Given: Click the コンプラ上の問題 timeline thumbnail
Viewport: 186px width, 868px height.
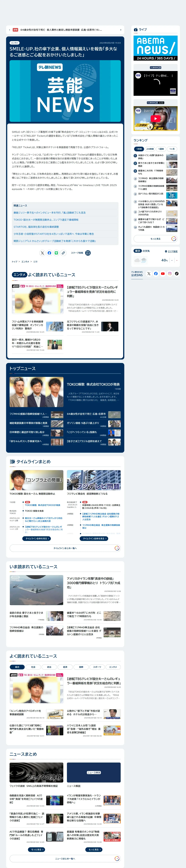Looking at the screenshot, I should pos(37,480).
